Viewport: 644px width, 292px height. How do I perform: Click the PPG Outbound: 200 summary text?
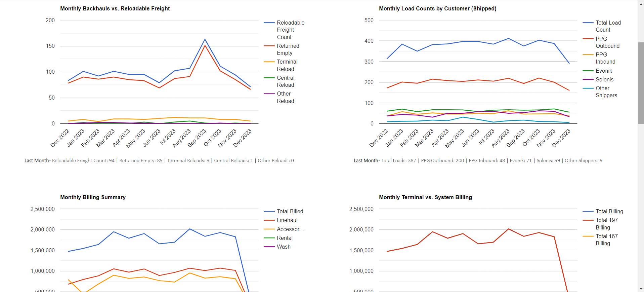tap(442, 160)
